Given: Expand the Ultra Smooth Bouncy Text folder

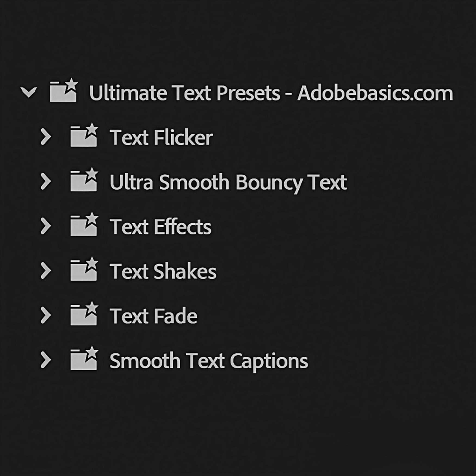Looking at the screenshot, I should coord(46,182).
